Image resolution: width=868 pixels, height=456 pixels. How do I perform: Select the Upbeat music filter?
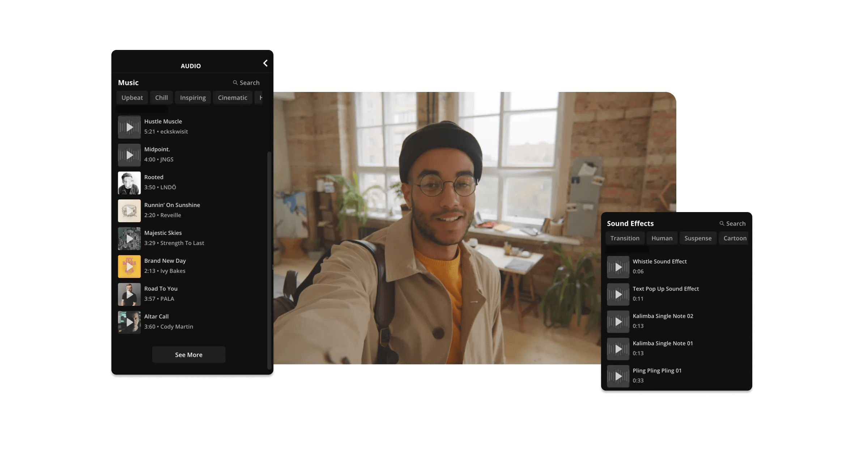tap(132, 98)
